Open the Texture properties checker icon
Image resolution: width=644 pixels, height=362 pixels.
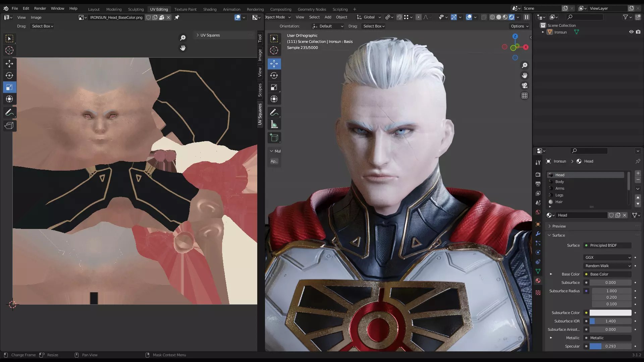pyautogui.click(x=538, y=293)
